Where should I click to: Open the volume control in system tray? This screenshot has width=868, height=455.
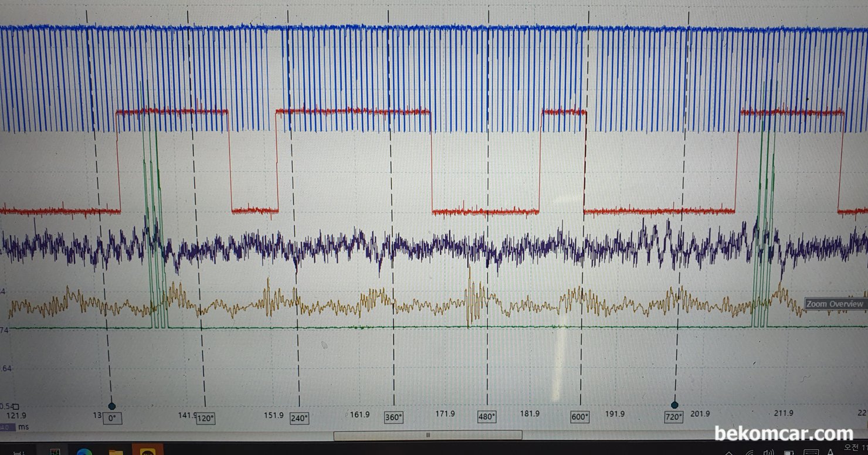[x=769, y=452]
